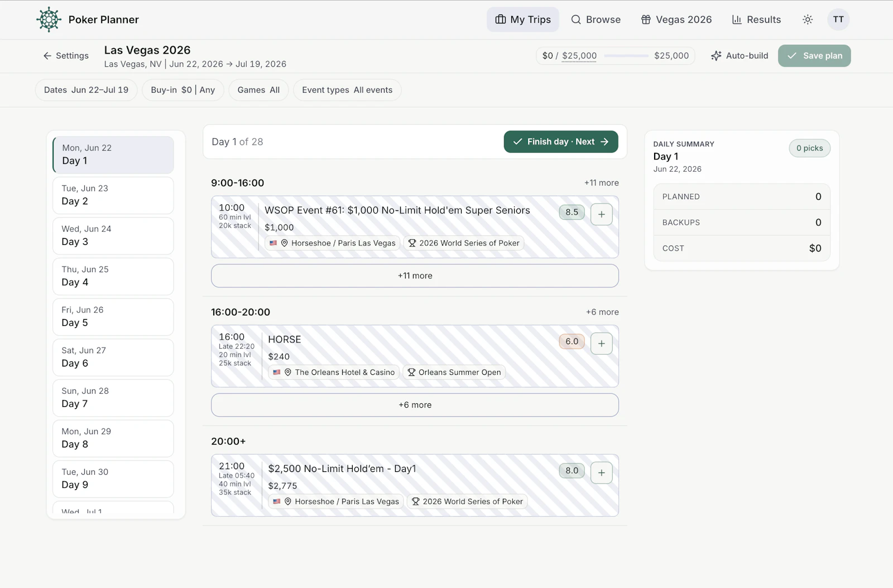
Task: Open the Buy-in $0 | Any filter
Action: [x=183, y=90]
